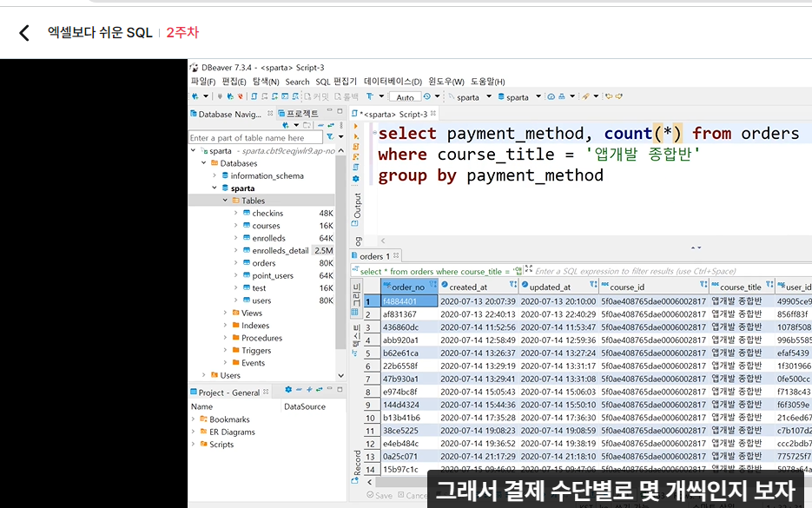
Task: Click the created_at column filter icon
Action: [512, 284]
